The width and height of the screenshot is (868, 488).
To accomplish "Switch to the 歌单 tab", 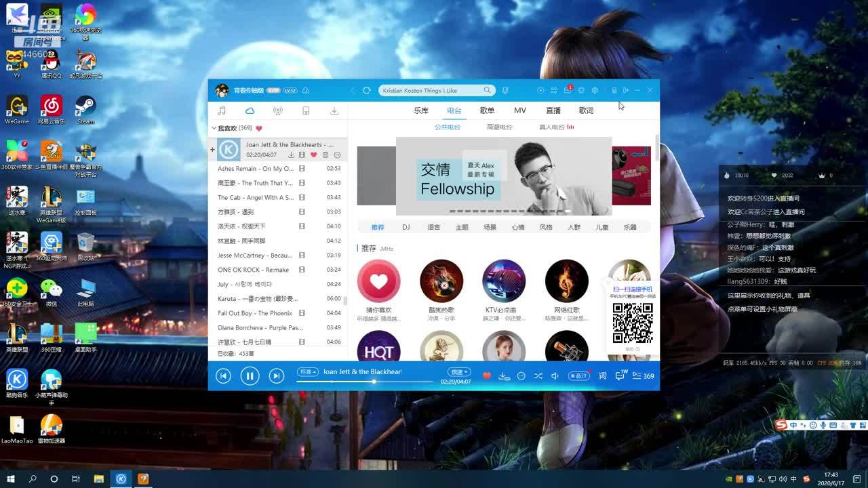I will 487,110.
